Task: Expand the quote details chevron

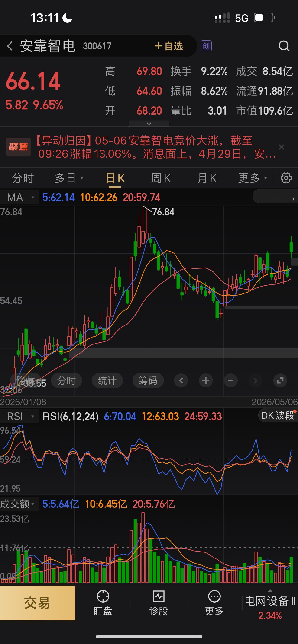Action: pos(149,124)
